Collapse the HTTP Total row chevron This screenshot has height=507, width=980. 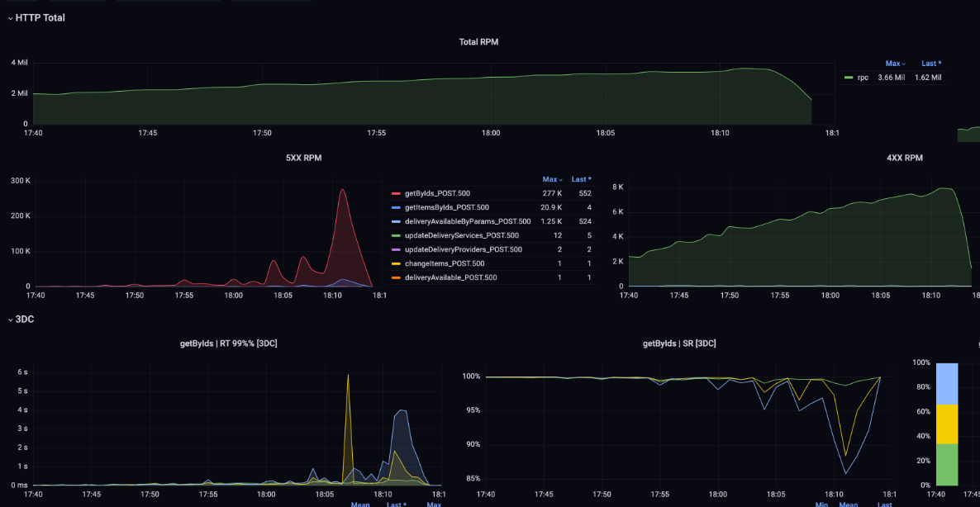click(10, 18)
